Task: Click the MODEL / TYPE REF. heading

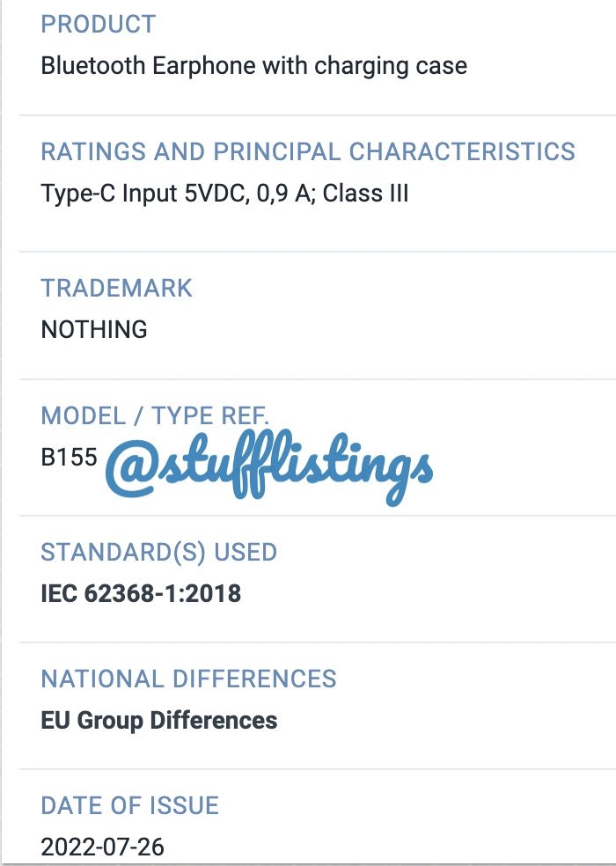Action: 155,415
